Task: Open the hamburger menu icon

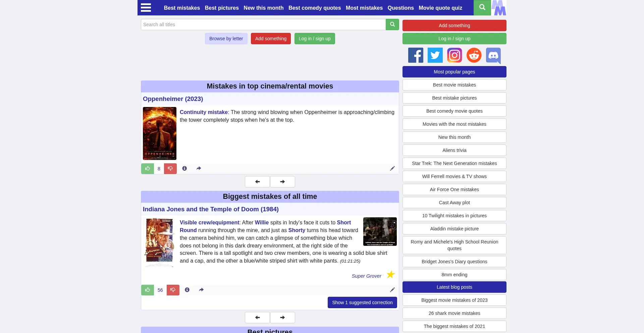Action: click(x=146, y=7)
